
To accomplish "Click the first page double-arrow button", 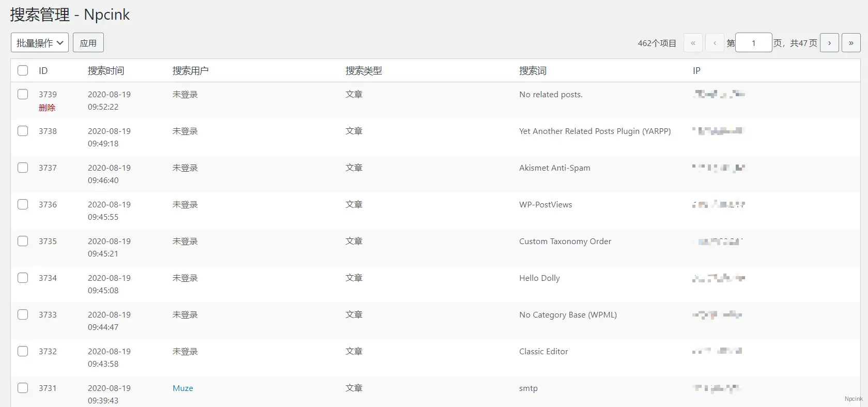I will [x=693, y=43].
